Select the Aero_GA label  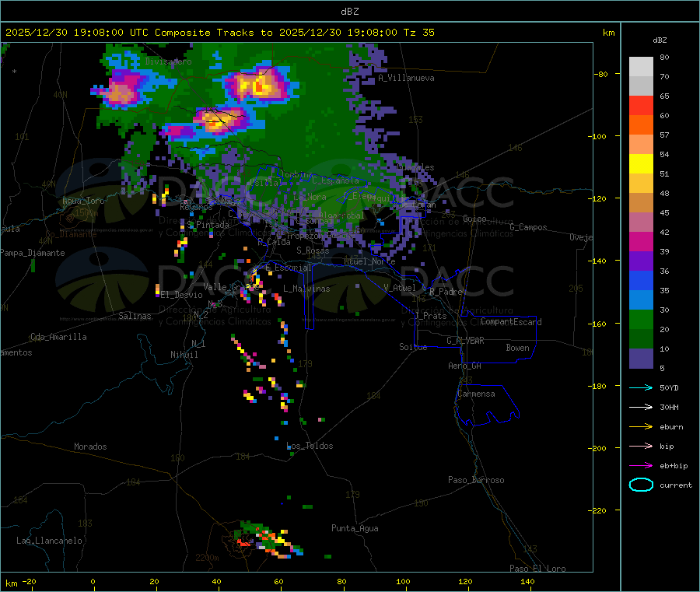coord(465,366)
